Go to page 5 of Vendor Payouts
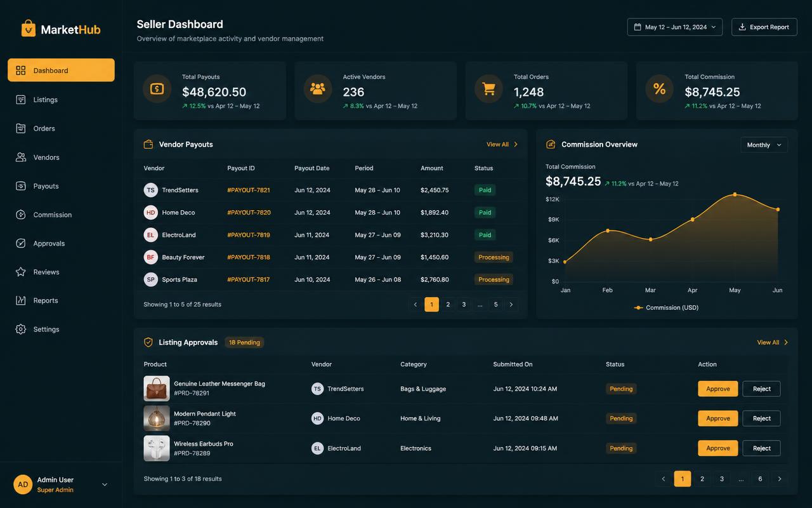This screenshot has width=812, height=508. point(495,304)
